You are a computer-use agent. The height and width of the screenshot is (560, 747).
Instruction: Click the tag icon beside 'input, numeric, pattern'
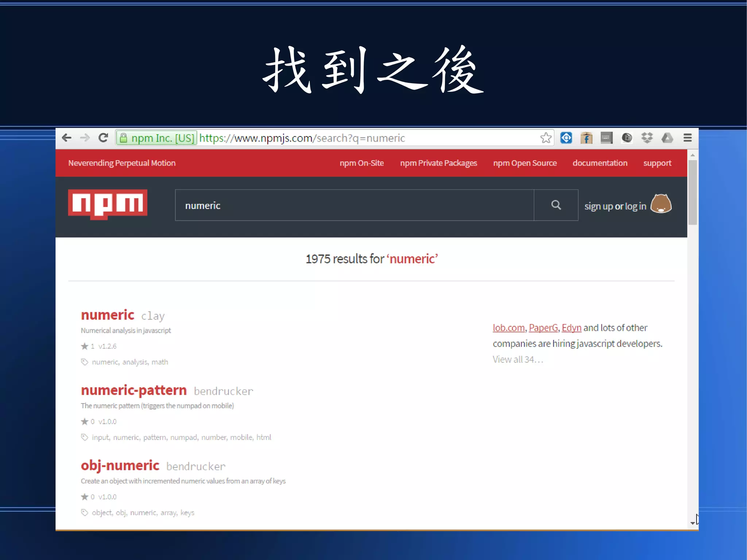point(85,437)
